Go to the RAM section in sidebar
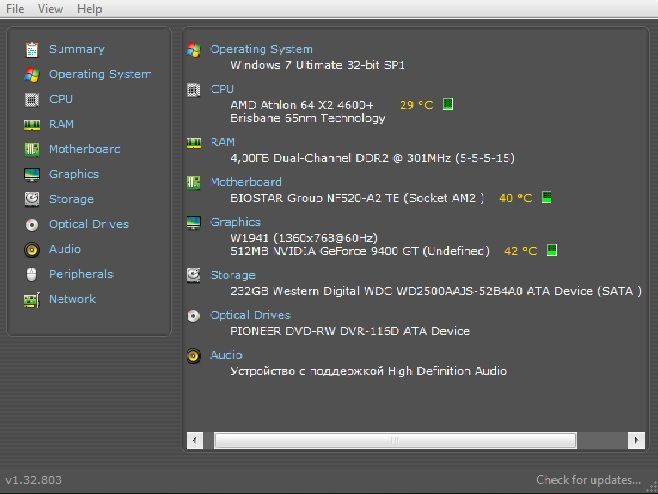 click(x=61, y=124)
